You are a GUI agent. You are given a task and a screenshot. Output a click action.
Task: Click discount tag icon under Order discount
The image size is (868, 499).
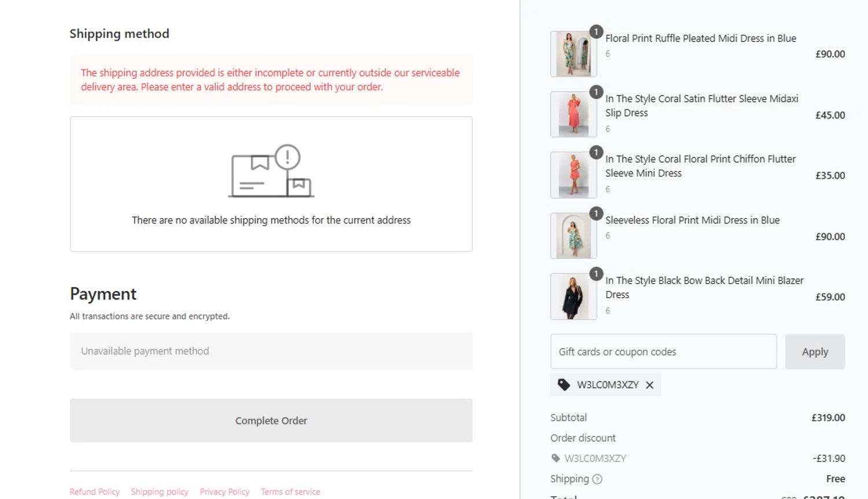[556, 458]
